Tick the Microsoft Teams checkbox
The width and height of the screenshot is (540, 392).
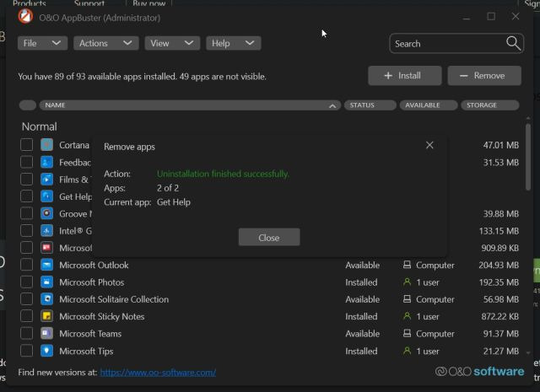coord(26,334)
